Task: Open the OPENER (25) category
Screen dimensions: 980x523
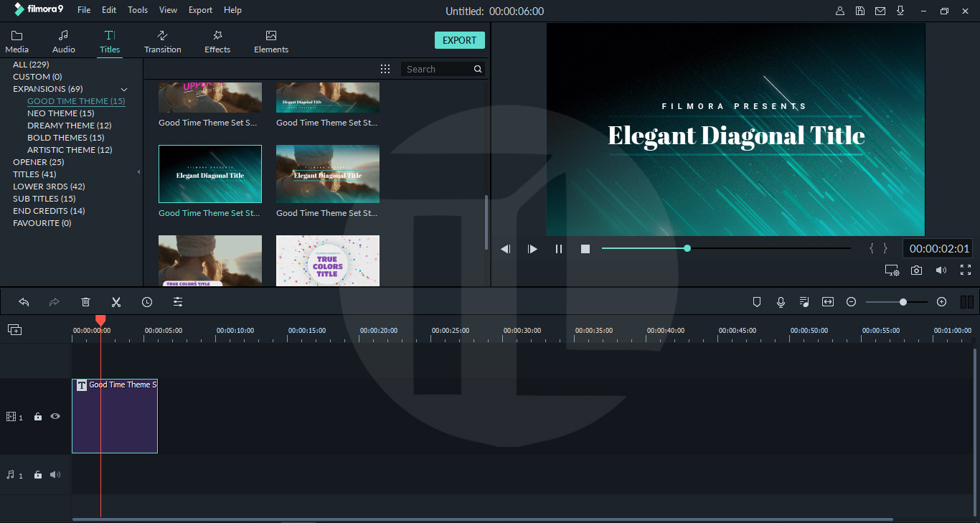Action: point(39,162)
